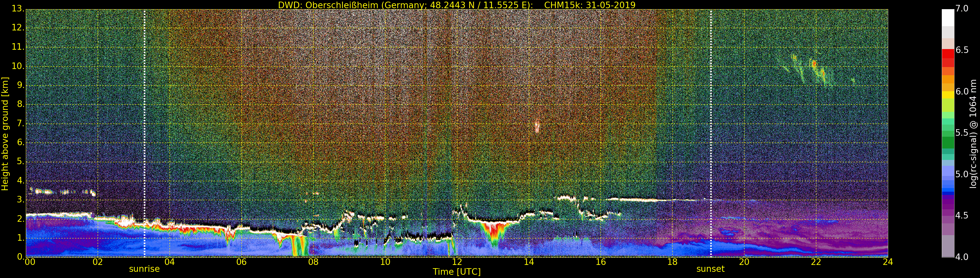Click the '0.' height tick label
This screenshot has height=278, width=980.
pyautogui.click(x=20, y=257)
